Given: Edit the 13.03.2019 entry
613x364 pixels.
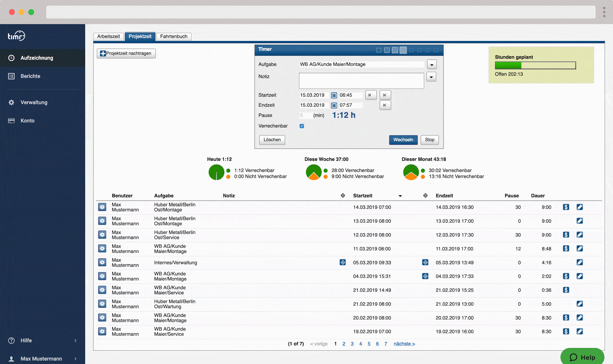Looking at the screenshot, I should [x=580, y=221].
